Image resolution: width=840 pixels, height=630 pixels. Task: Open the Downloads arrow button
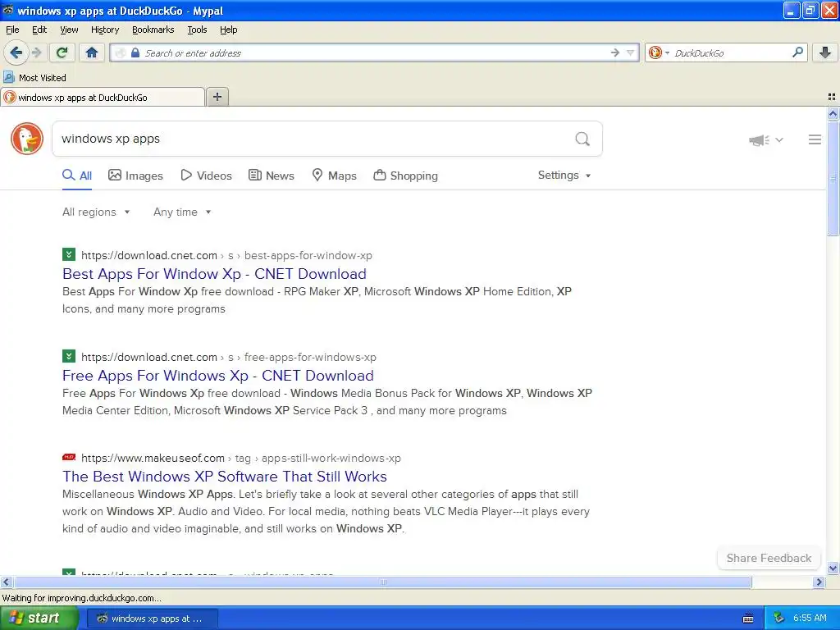click(825, 52)
